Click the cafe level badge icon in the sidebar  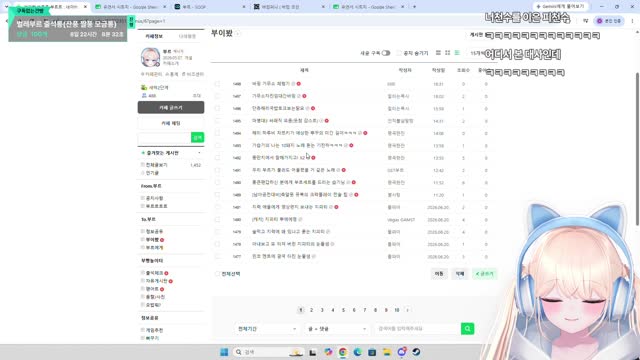[144, 87]
